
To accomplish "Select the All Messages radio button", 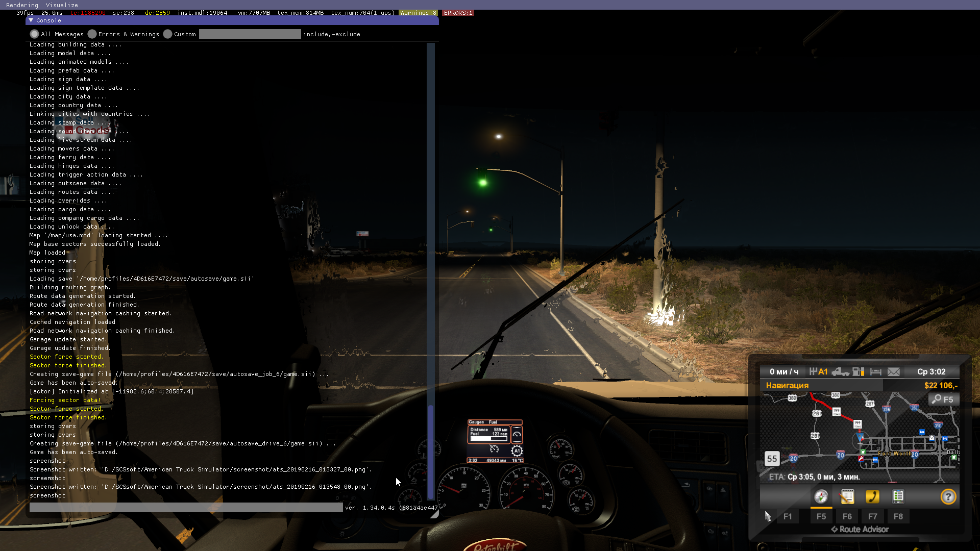I will pyautogui.click(x=34, y=34).
